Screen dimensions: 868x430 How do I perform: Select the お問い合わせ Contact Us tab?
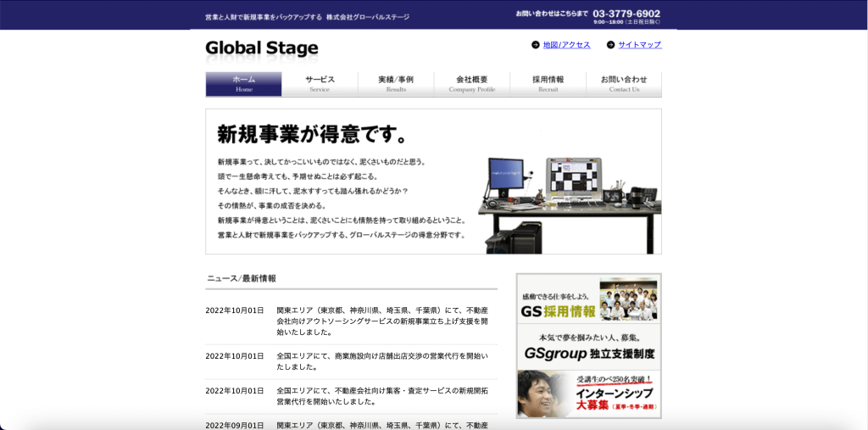click(624, 84)
